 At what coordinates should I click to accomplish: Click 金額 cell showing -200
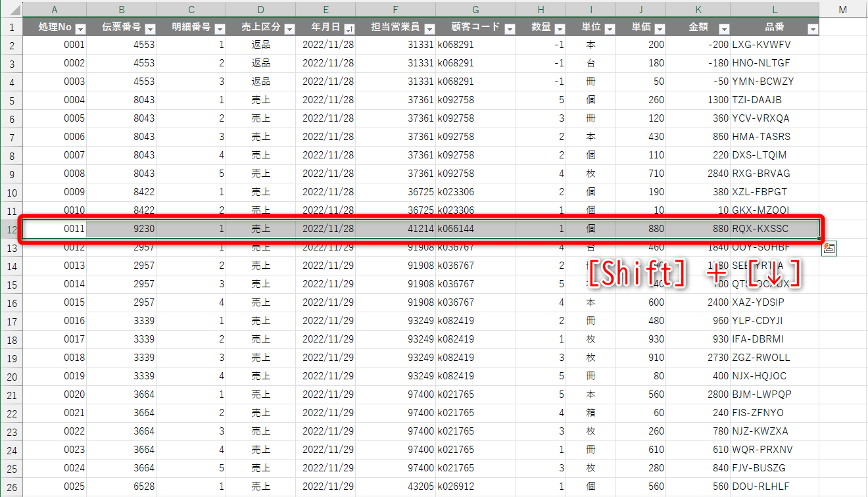(698, 45)
